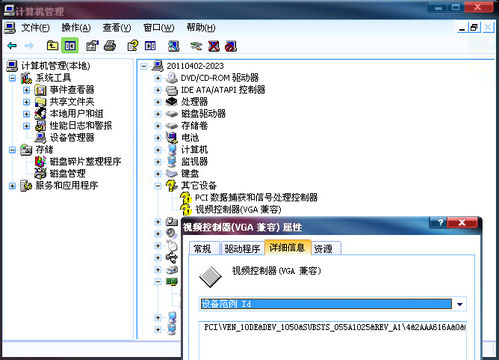
Task: Click the dialog's ? help button
Action: click(x=439, y=223)
